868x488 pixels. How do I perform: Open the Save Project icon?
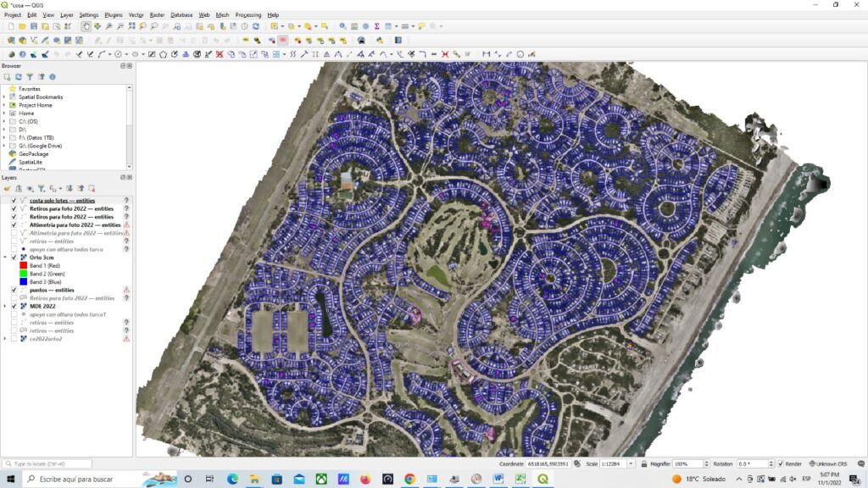[33, 26]
